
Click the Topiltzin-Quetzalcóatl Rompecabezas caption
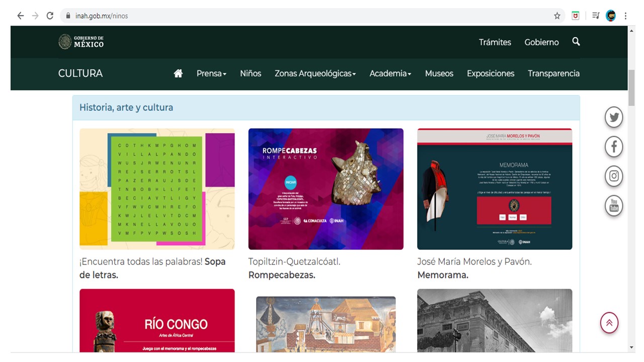coord(294,268)
